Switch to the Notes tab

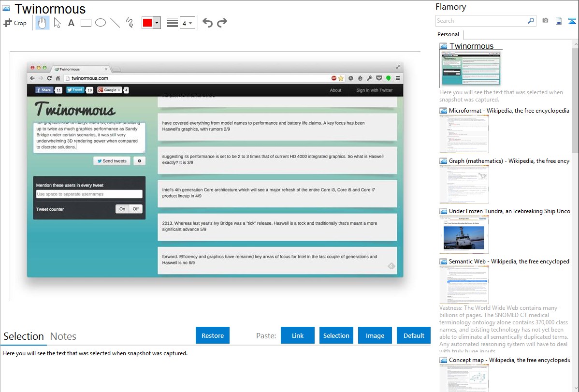63,336
